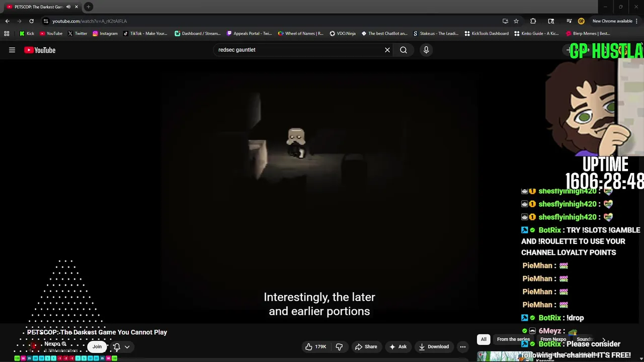Reload the page with the refresh icon
The width and height of the screenshot is (644, 362).
click(31, 21)
